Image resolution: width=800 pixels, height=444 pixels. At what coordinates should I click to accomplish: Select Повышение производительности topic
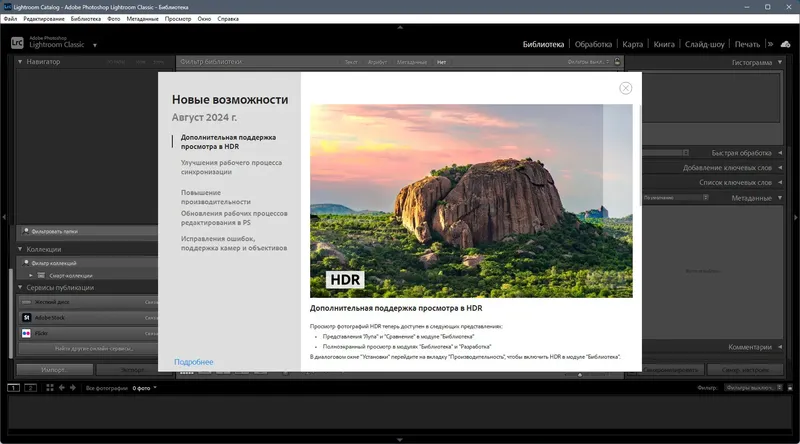216,197
